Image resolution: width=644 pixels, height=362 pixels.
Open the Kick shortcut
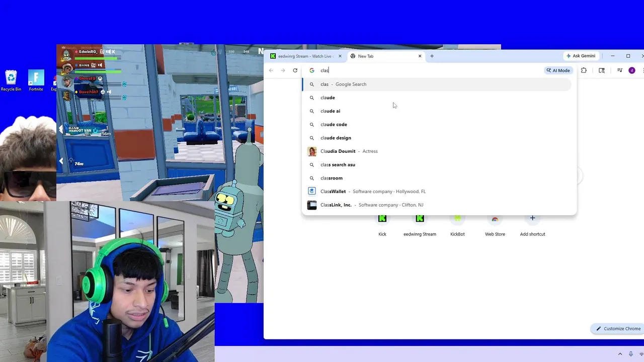(x=382, y=224)
